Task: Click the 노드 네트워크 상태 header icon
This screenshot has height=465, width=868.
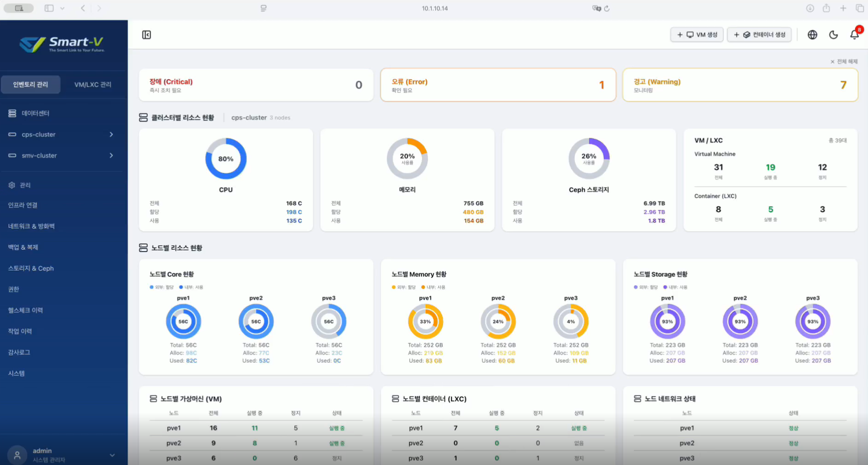Action: 638,399
